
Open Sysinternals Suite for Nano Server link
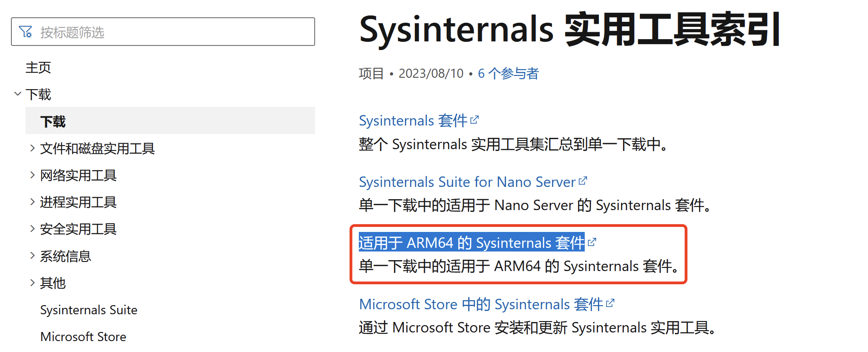(467, 182)
